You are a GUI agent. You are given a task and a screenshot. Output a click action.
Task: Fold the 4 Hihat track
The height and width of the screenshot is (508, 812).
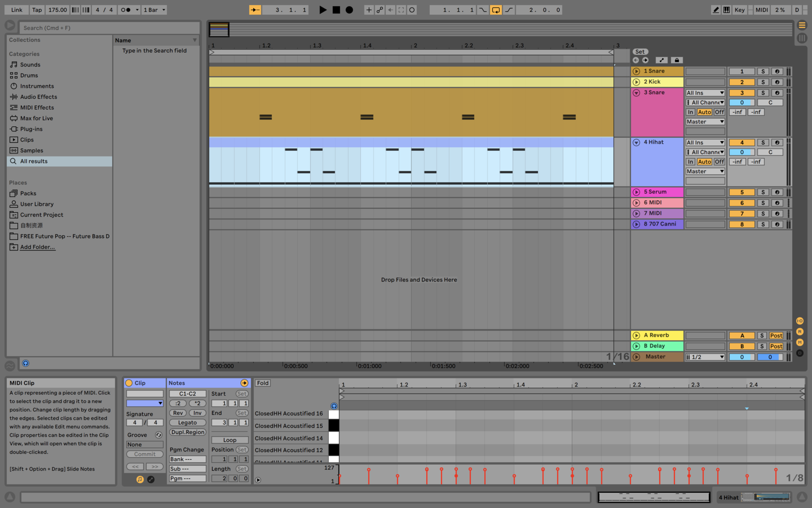pyautogui.click(x=636, y=143)
